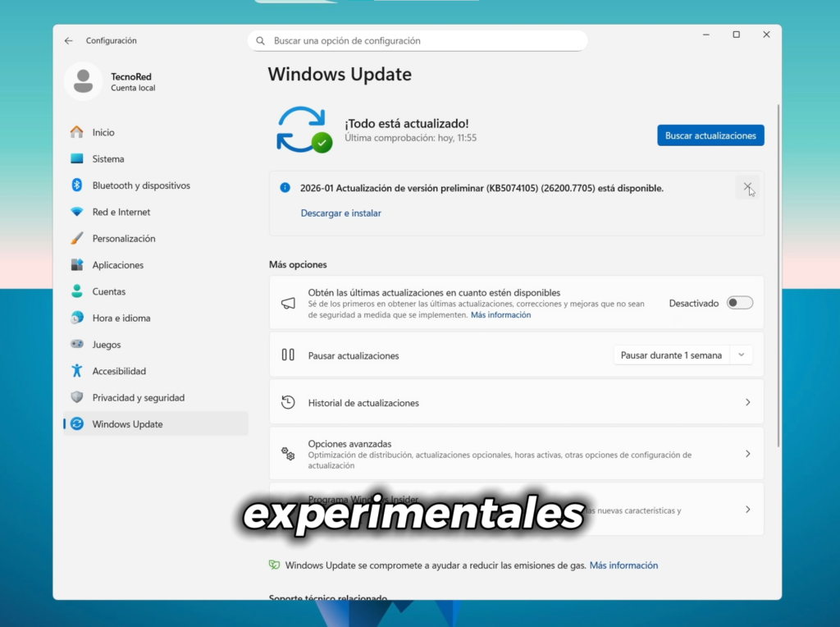Screen dimensions: 840x627
Task: Click the Juegos controller icon
Action: pyautogui.click(x=78, y=344)
